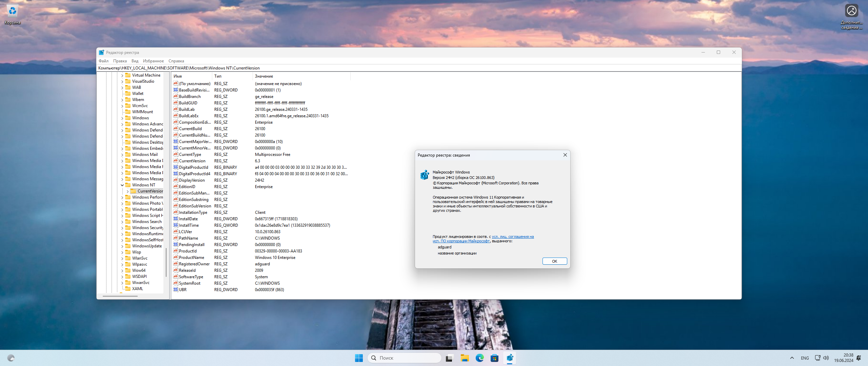Click the volume icon in system tray

point(826,358)
